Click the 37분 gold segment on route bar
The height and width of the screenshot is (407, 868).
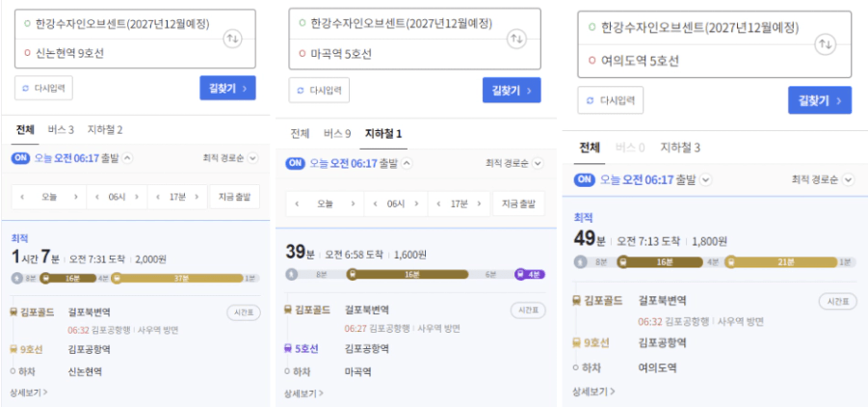pos(178,279)
